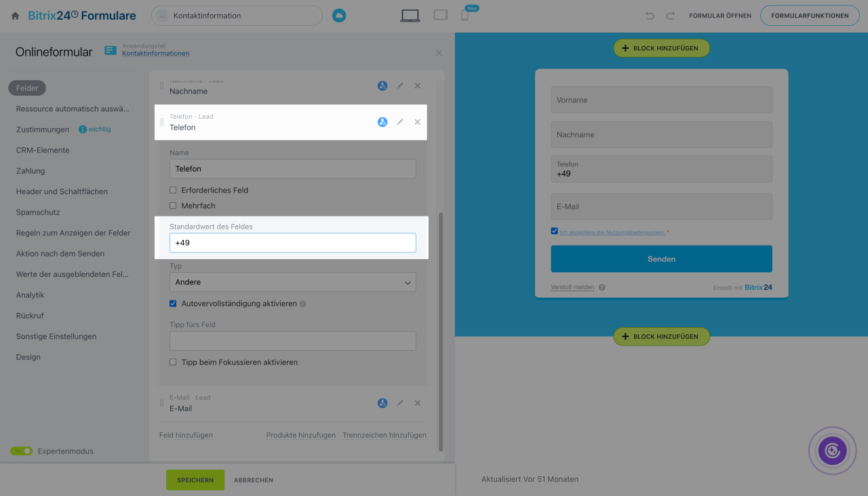Uncheck the Nutzungsbedingungen consent checkbox
This screenshot has width=868, height=496.
coord(555,231)
